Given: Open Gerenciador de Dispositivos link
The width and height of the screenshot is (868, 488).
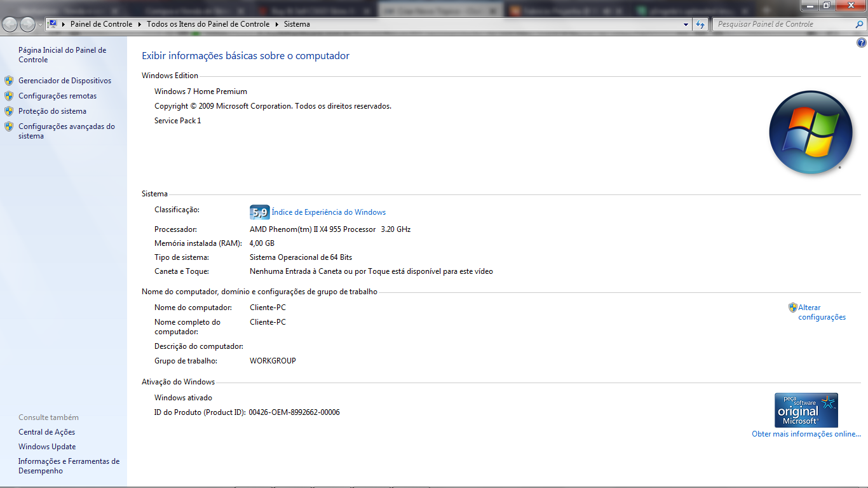Looking at the screenshot, I should tap(65, 81).
